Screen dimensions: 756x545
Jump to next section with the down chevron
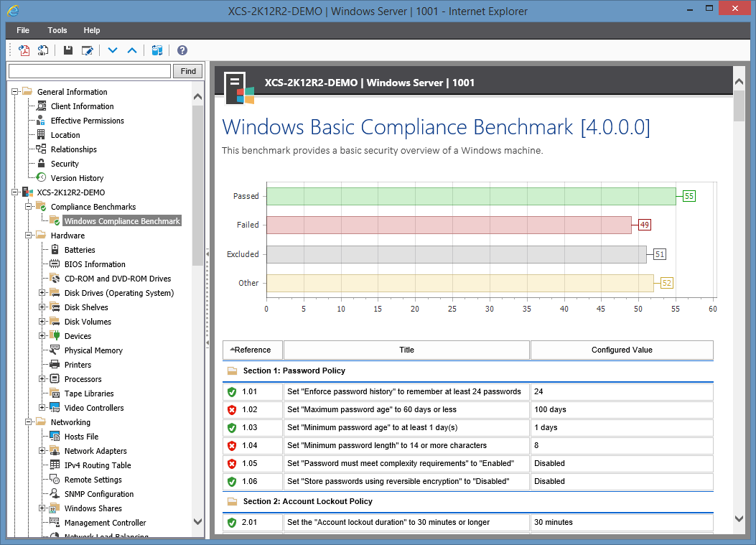click(x=113, y=50)
